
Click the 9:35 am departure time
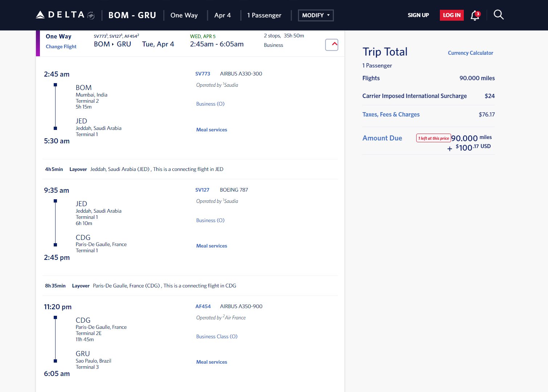[56, 190]
